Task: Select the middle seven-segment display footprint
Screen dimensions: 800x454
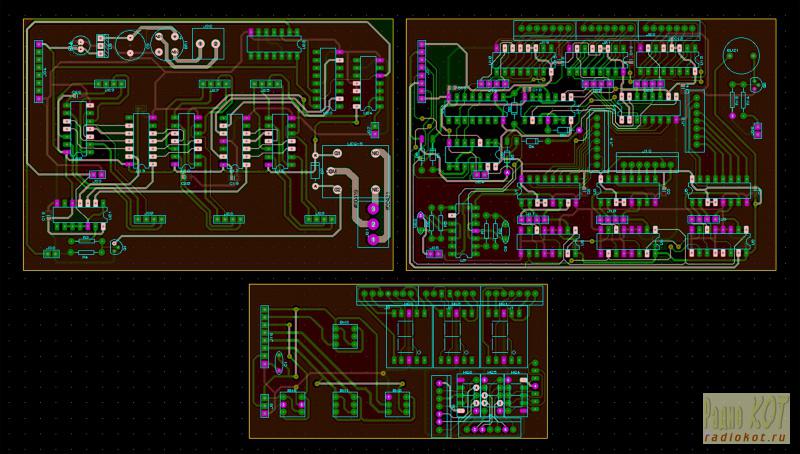Action: point(452,334)
